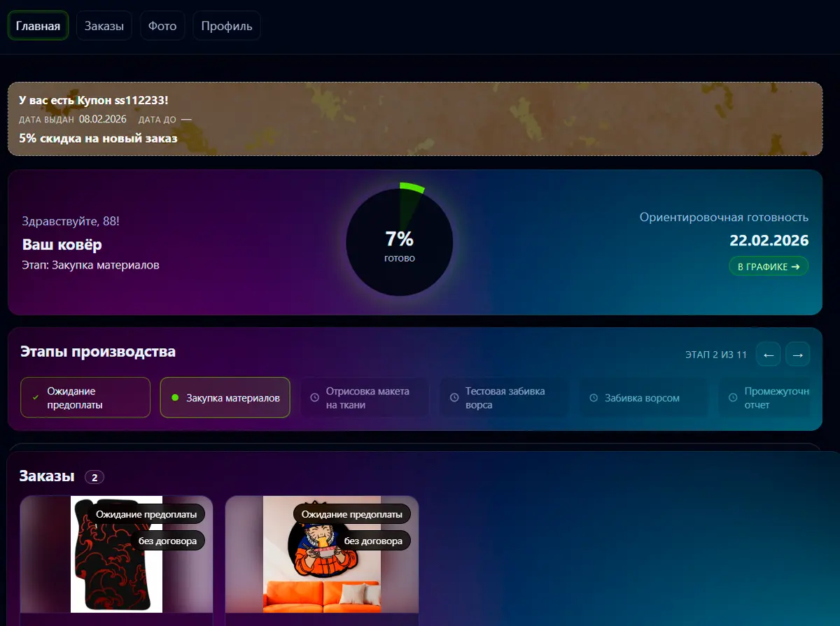Click clock icon beside Тестовая забивка ворса

pyautogui.click(x=454, y=398)
